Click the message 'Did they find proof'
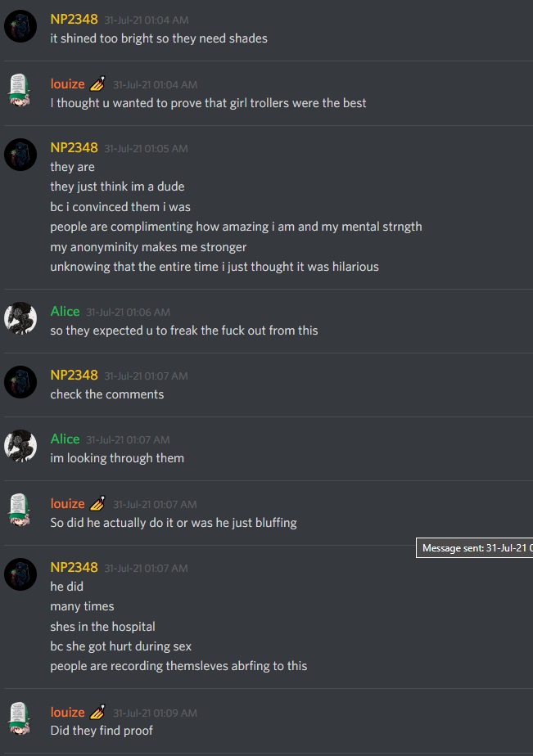The image size is (533, 756). coord(102,730)
